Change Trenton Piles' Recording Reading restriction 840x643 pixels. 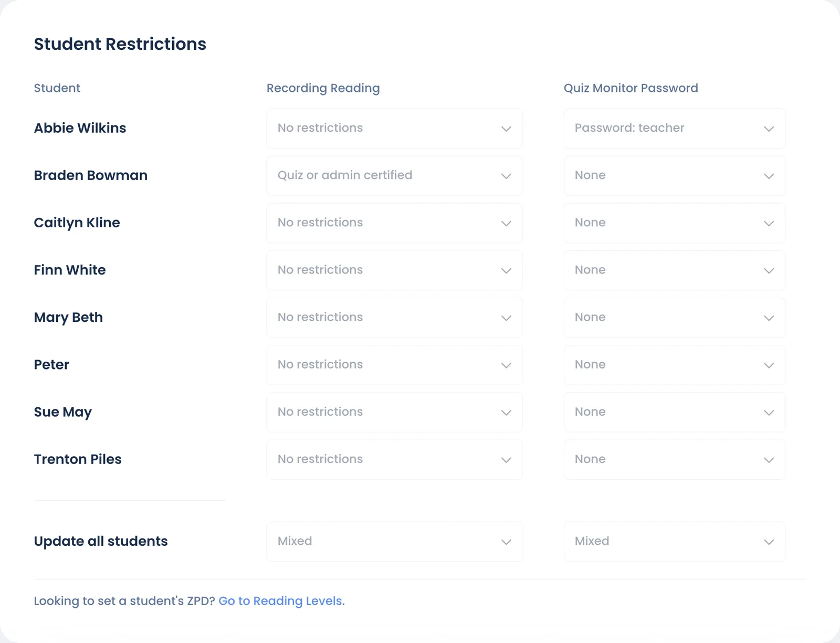394,460
